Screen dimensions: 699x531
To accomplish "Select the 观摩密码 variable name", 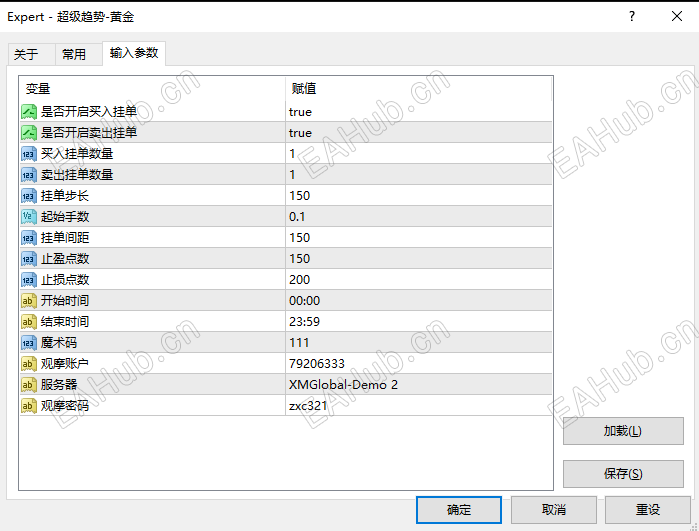I will (x=65, y=405).
